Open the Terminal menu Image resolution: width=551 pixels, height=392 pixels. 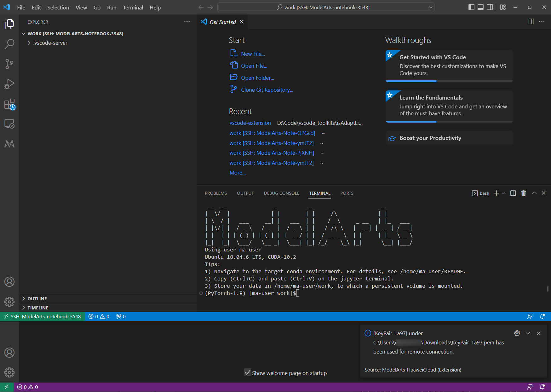133,7
